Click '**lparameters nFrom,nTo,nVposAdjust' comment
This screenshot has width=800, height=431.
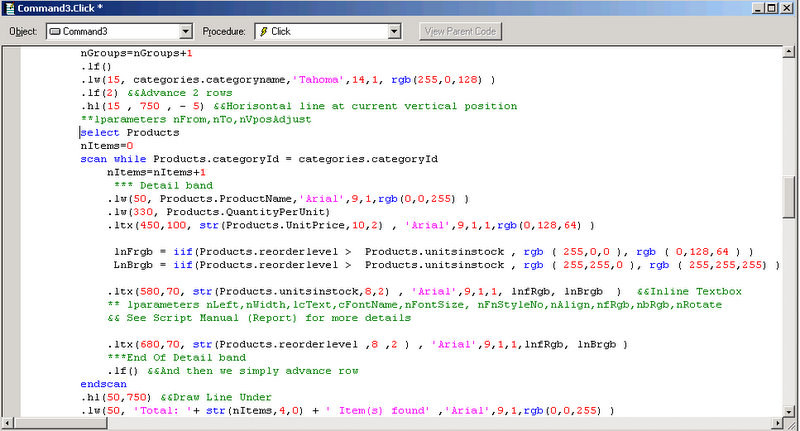point(196,119)
